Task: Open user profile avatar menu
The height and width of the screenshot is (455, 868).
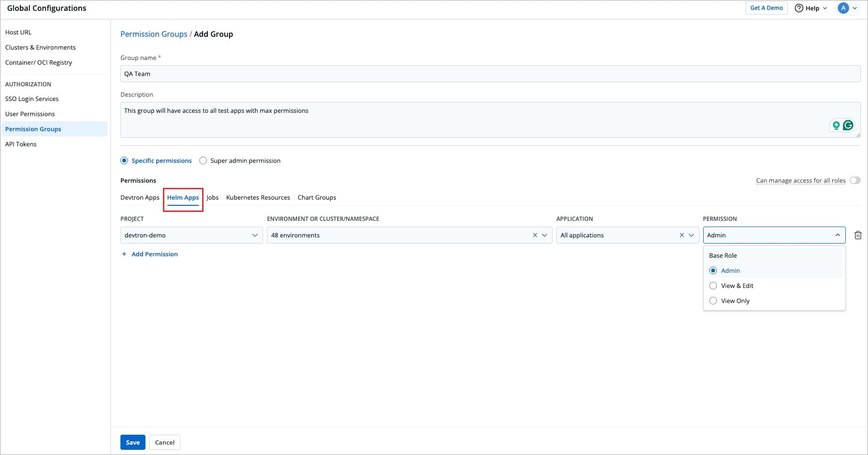Action: [843, 8]
